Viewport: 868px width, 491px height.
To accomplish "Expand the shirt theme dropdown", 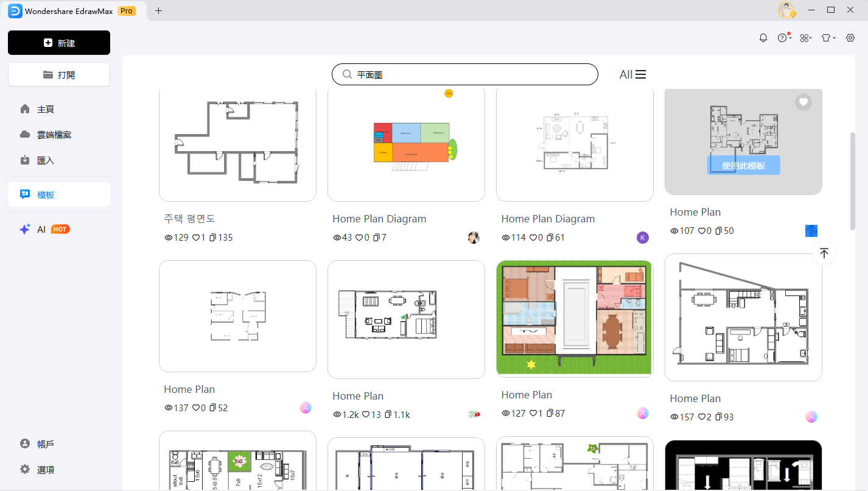I will pyautogui.click(x=827, y=38).
